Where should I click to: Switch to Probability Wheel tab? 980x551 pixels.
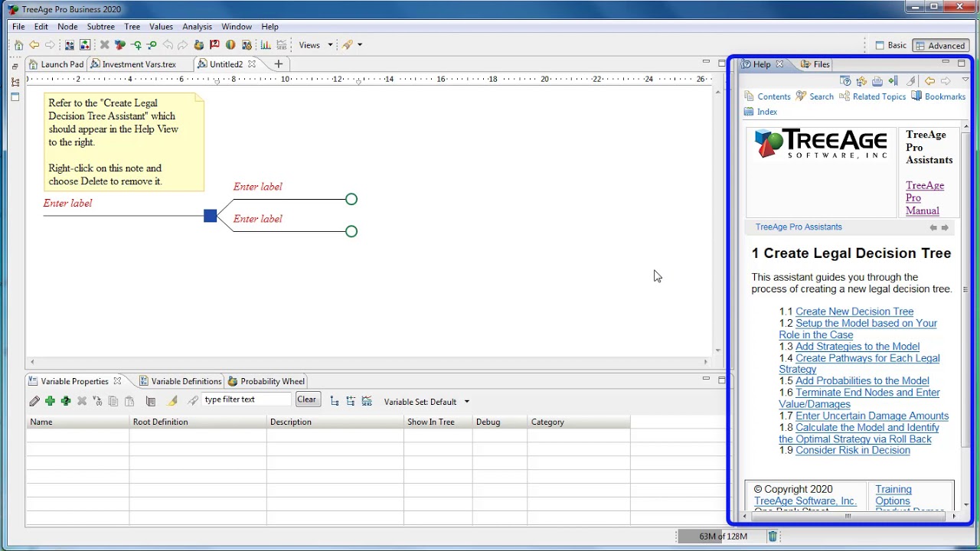[x=266, y=381]
